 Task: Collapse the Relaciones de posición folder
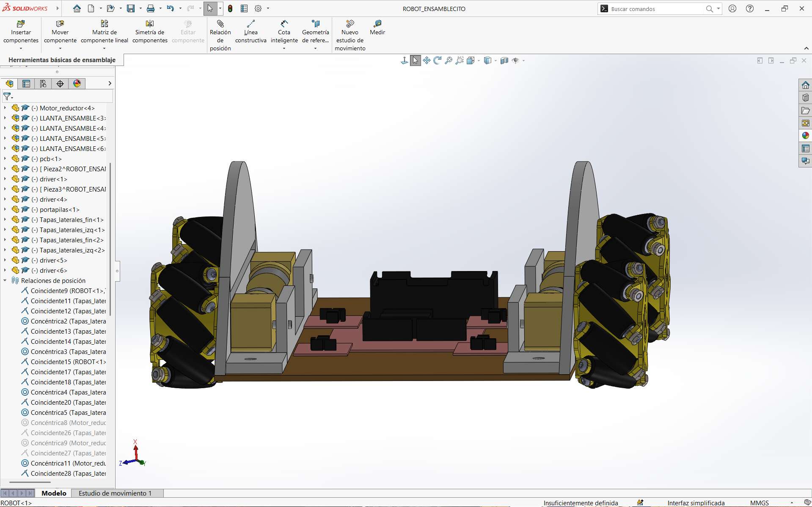5,280
